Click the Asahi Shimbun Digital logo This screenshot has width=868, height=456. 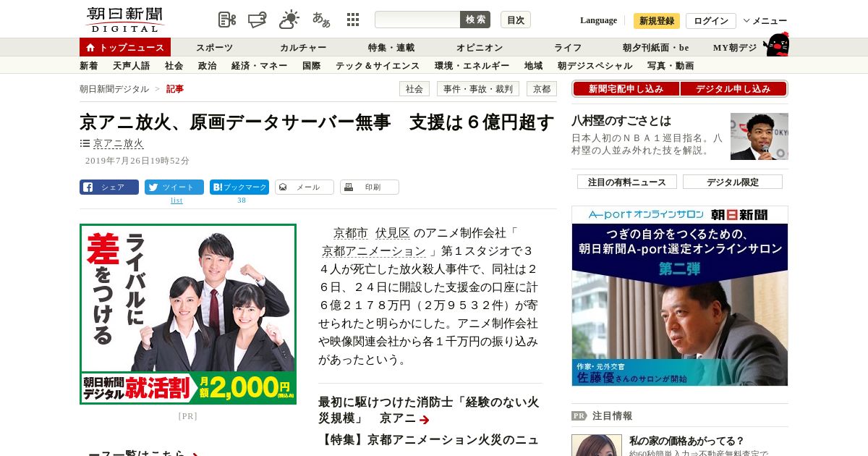click(124, 20)
